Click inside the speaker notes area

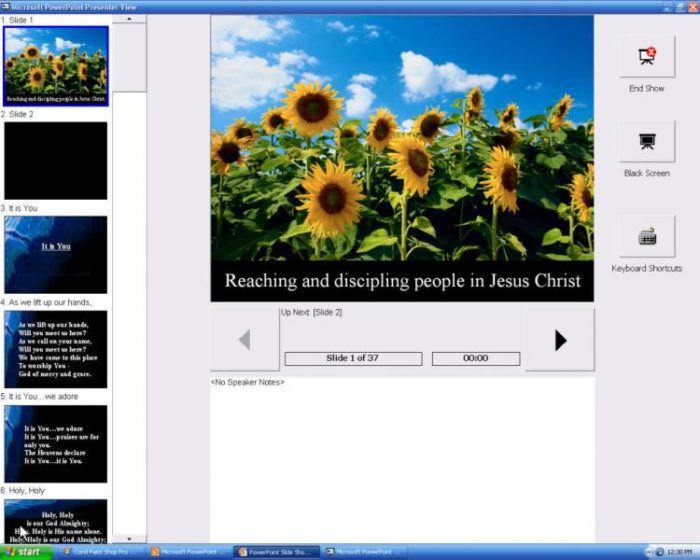pyautogui.click(x=400, y=460)
